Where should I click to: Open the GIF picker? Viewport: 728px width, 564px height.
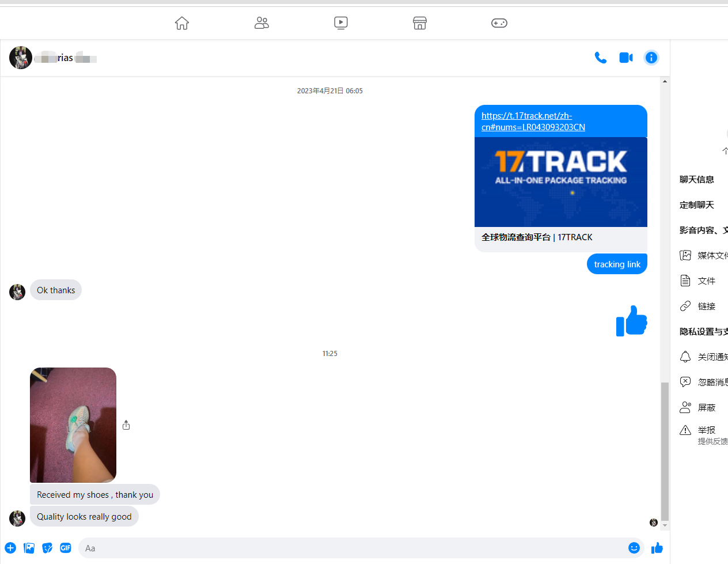(66, 548)
